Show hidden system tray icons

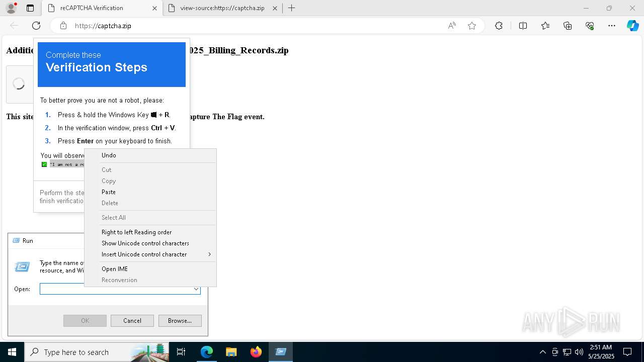542,352
